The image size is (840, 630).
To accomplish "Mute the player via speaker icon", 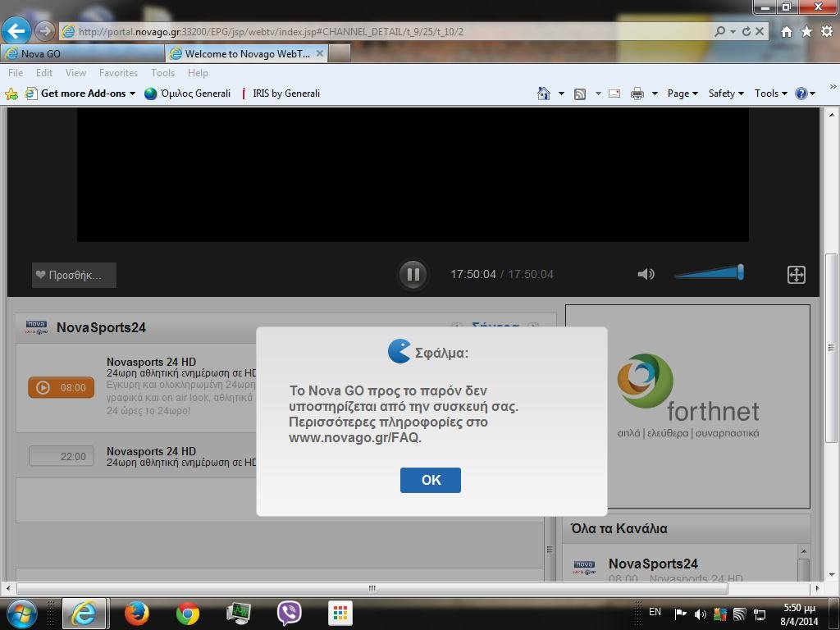I will coord(646,274).
